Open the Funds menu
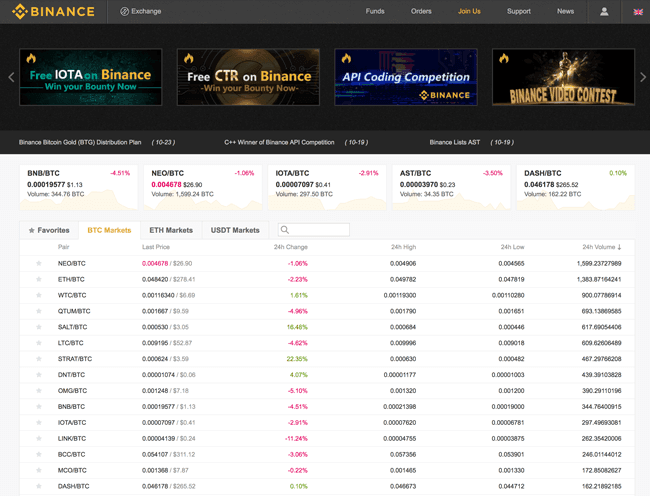The image size is (650, 496). 375,12
